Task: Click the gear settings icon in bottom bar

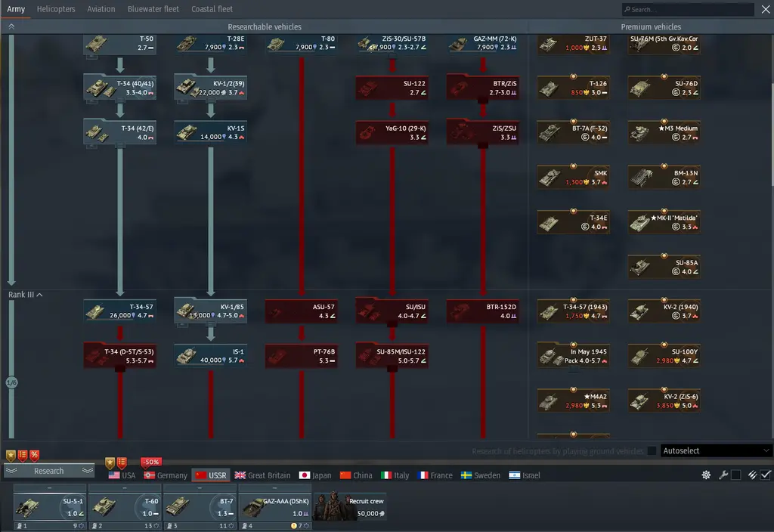Action: coord(706,475)
